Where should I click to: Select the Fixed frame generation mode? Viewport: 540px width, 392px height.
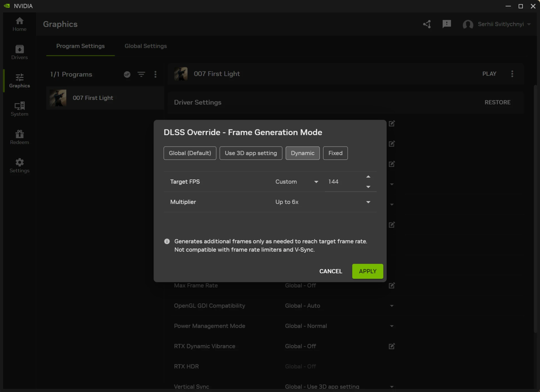(335, 153)
